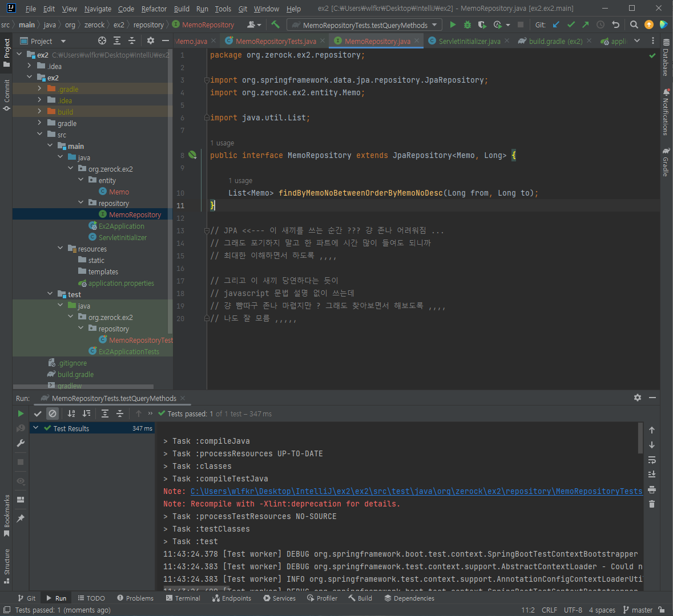Viewport: 673px width, 616px height.
Task: Toggle sort tests by duration
Action: click(x=86, y=414)
